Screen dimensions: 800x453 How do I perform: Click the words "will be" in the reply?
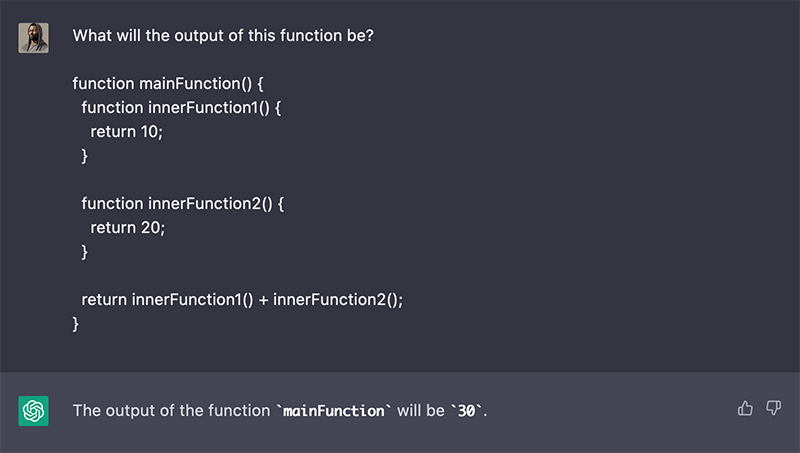click(419, 410)
